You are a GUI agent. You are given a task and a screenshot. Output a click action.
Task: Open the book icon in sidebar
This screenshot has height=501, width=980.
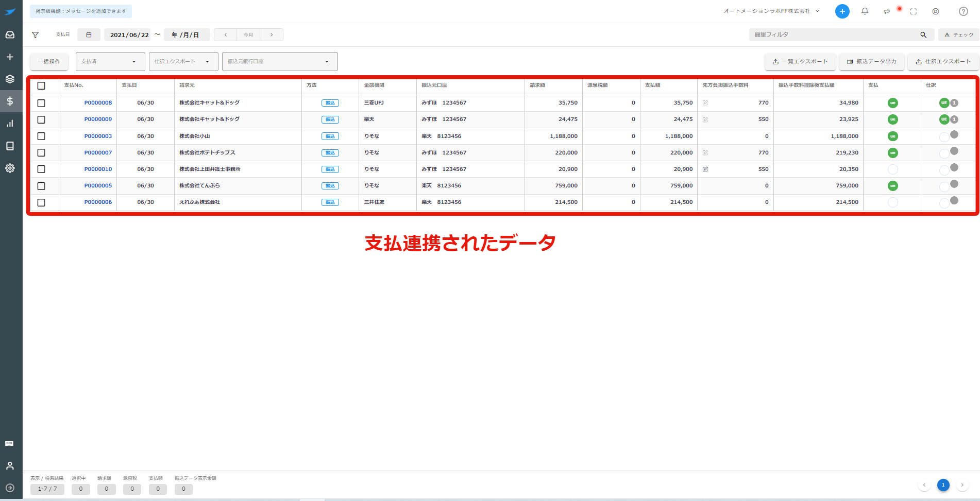click(10, 146)
